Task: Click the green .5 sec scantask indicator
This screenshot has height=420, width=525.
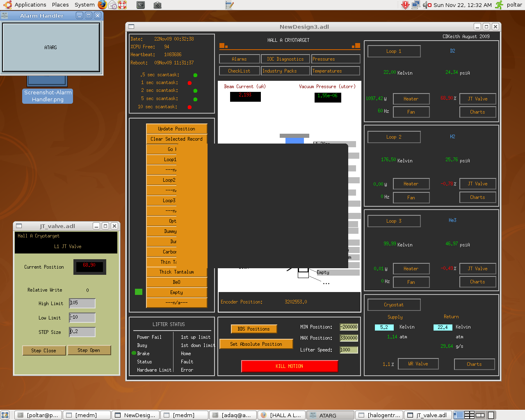Action: pos(195,75)
